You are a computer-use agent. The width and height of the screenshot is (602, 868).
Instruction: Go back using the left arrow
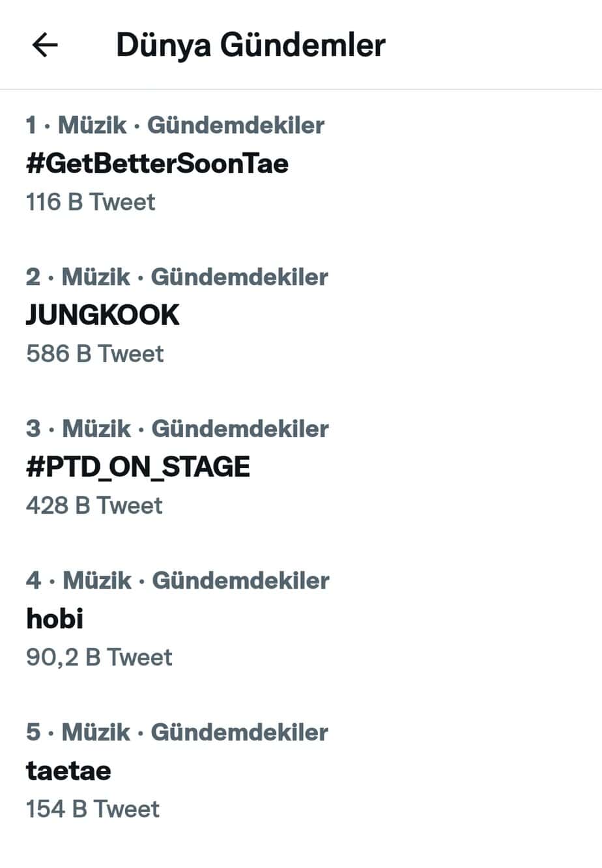click(45, 46)
